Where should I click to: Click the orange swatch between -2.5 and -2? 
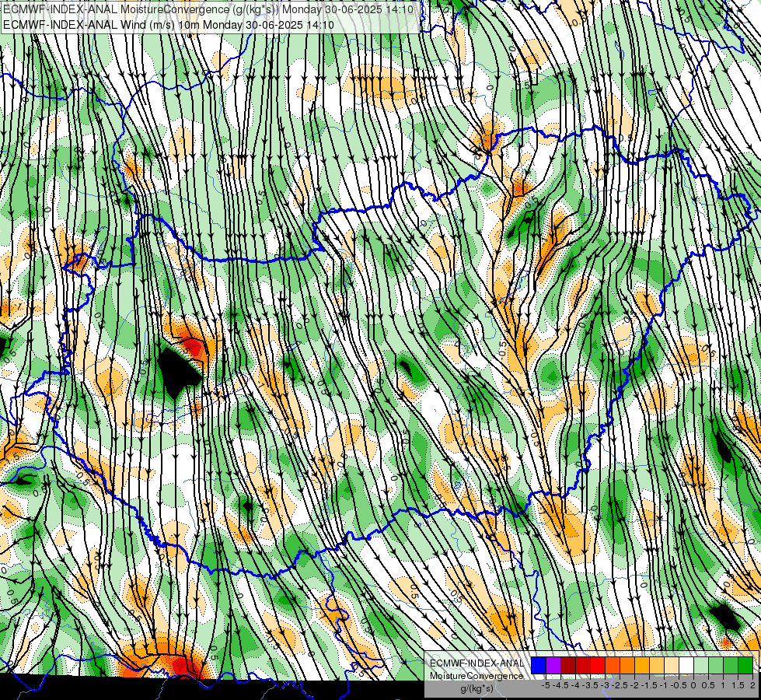(627, 665)
